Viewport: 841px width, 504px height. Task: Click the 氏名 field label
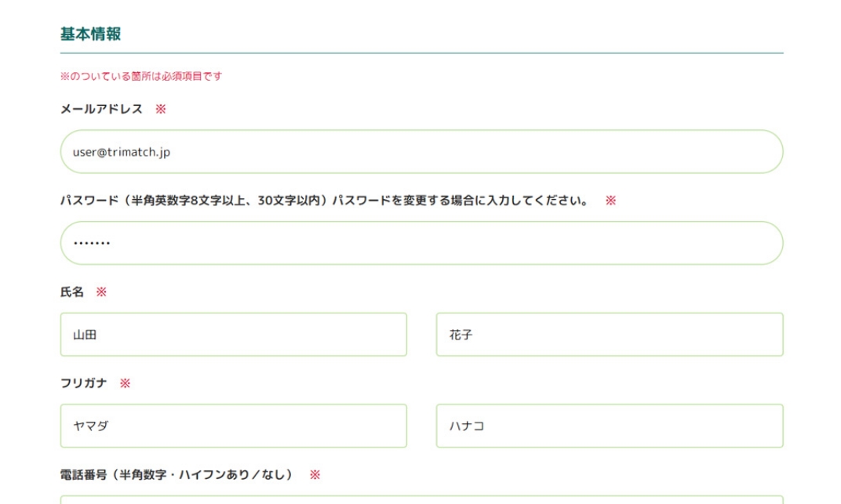tap(72, 292)
